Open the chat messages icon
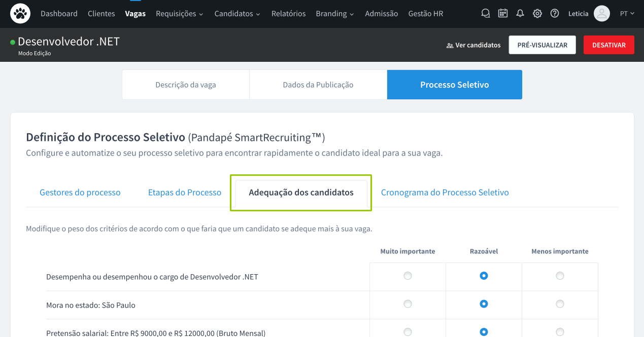 tap(486, 14)
